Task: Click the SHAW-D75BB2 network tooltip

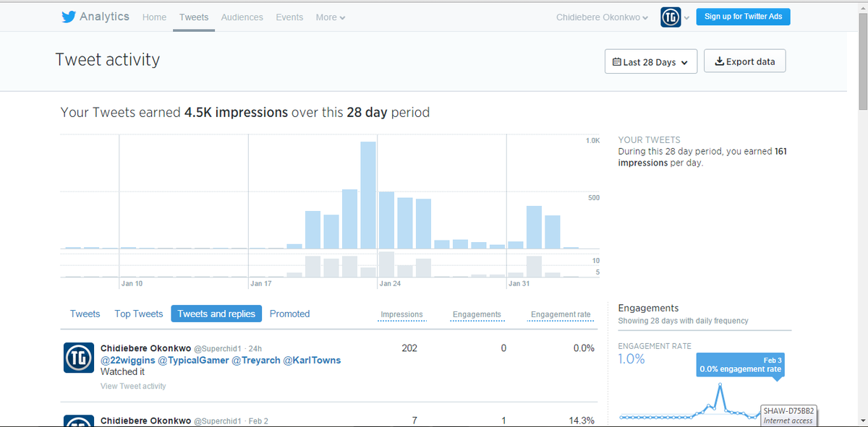Action: click(788, 415)
